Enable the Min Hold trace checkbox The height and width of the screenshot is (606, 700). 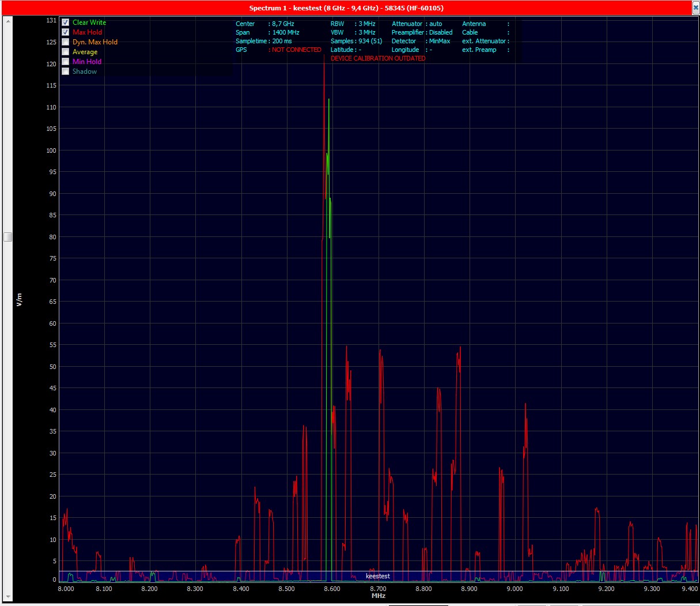[x=65, y=62]
